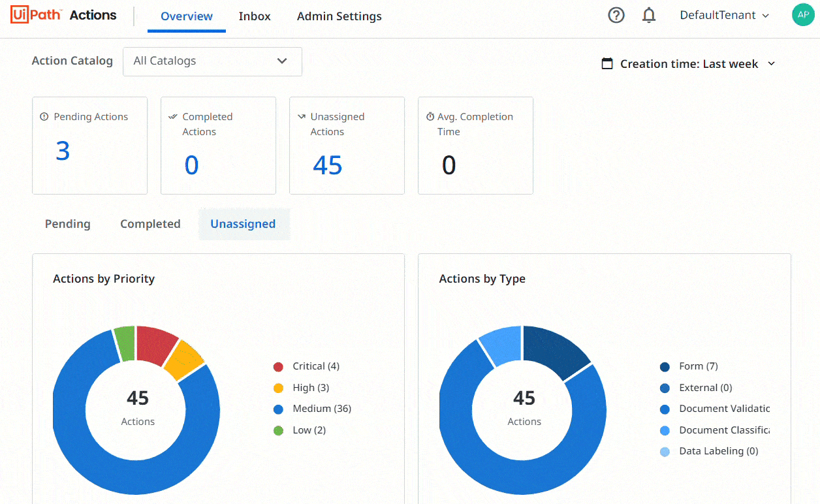Click the red Critical donut segment
820x504 pixels.
(x=155, y=343)
